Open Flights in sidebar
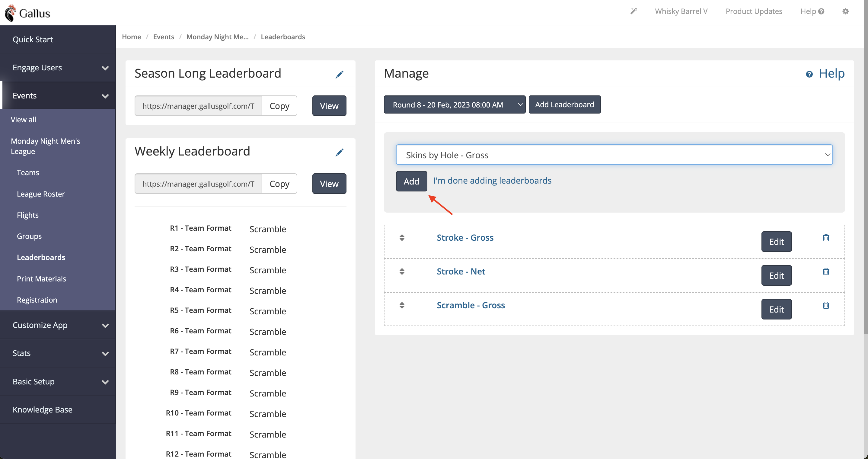 [28, 215]
